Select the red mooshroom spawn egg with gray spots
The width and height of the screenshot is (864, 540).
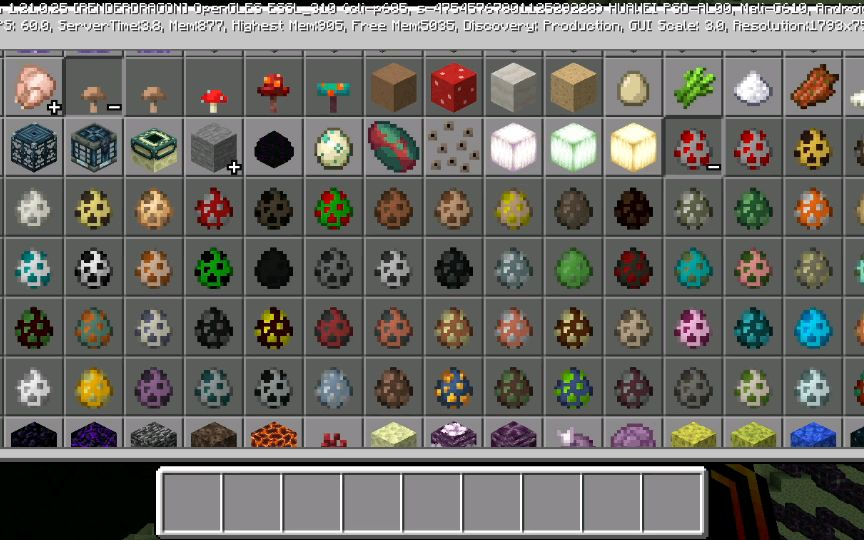pyautogui.click(x=214, y=207)
